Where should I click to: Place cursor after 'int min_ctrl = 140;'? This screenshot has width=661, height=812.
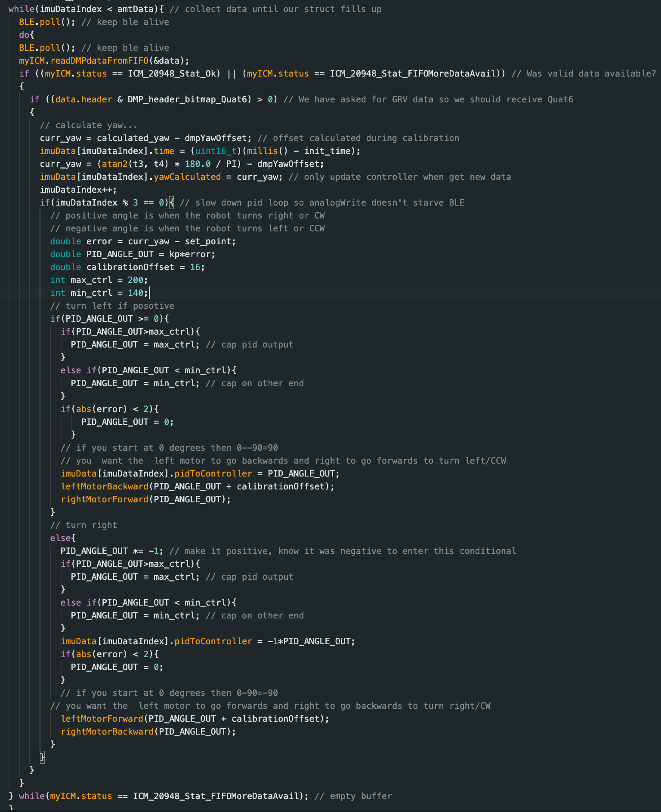tap(149, 293)
